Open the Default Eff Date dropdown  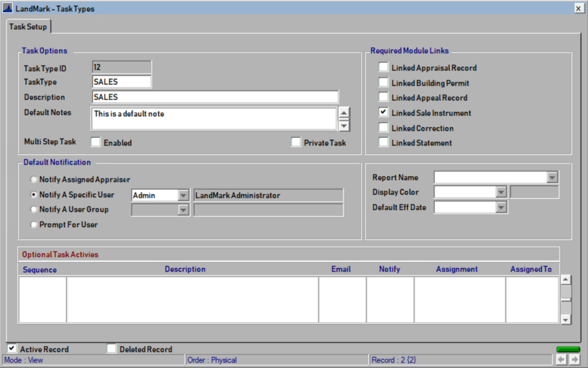point(502,207)
